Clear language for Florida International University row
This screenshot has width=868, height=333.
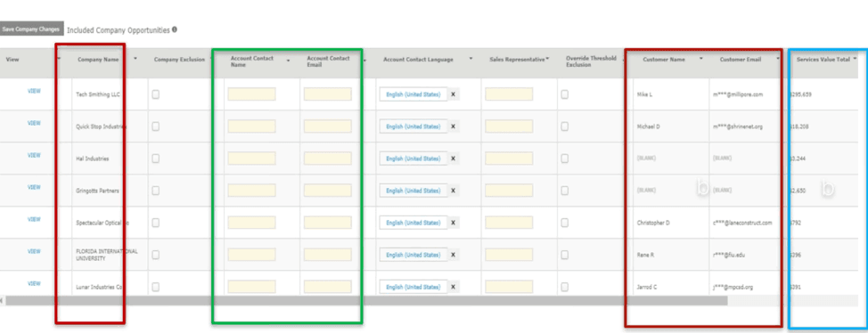click(453, 255)
